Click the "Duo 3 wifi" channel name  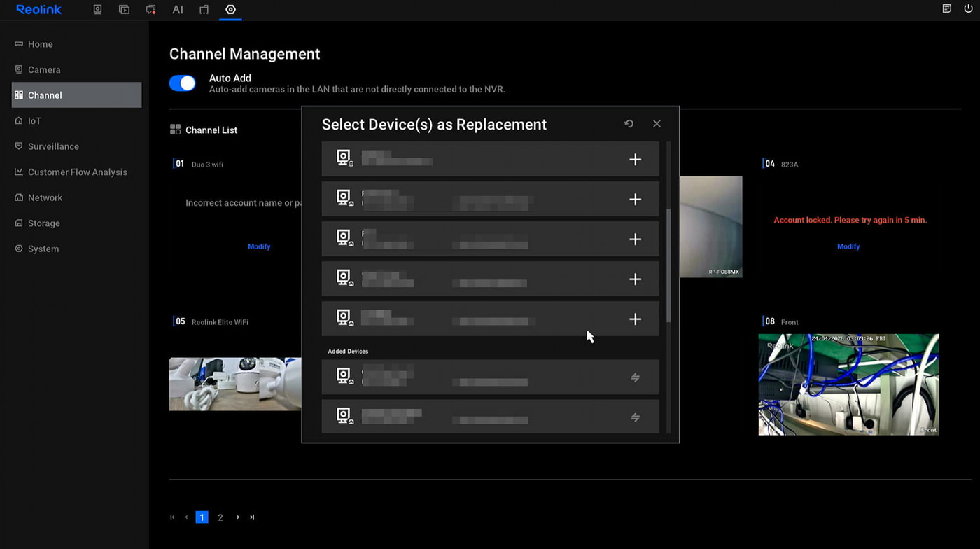[207, 165]
